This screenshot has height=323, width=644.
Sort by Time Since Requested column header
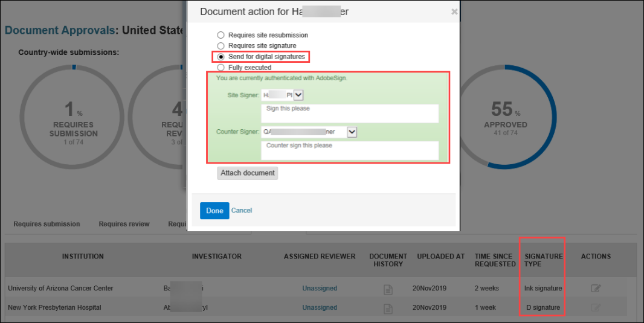pyautogui.click(x=495, y=260)
